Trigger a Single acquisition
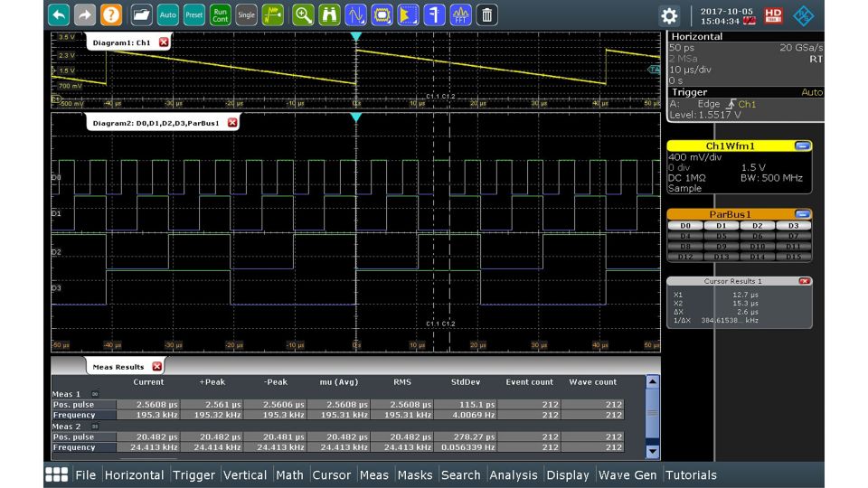The image size is (868, 488). click(x=246, y=15)
